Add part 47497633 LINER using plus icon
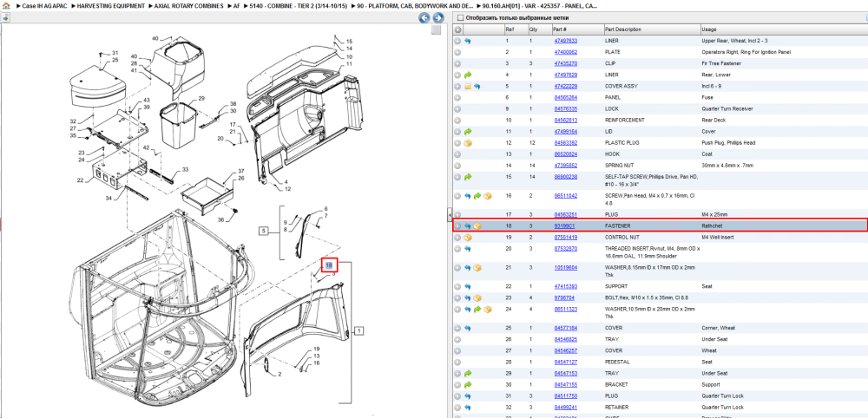868x418 pixels. tap(457, 41)
